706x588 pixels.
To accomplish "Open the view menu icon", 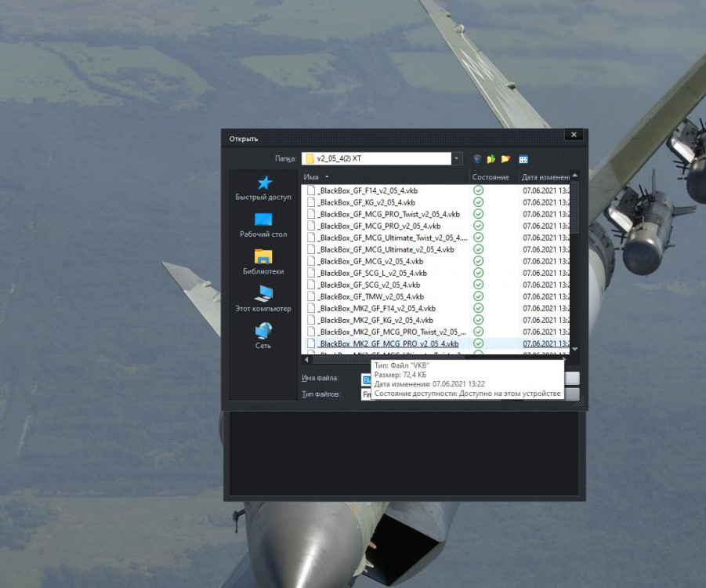I will (523, 159).
